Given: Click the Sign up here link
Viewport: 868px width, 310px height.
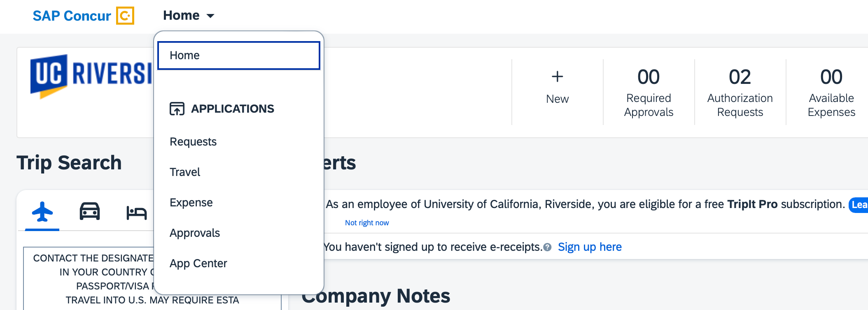Looking at the screenshot, I should (590, 247).
